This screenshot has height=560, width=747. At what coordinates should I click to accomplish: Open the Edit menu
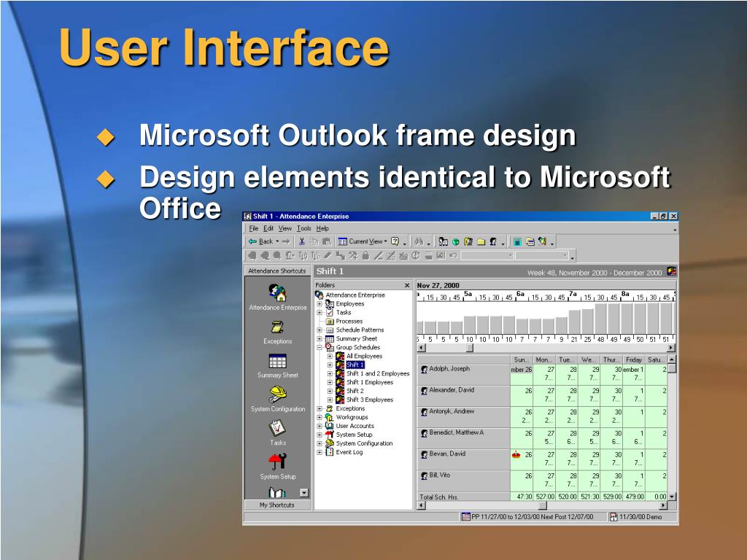[x=268, y=228]
